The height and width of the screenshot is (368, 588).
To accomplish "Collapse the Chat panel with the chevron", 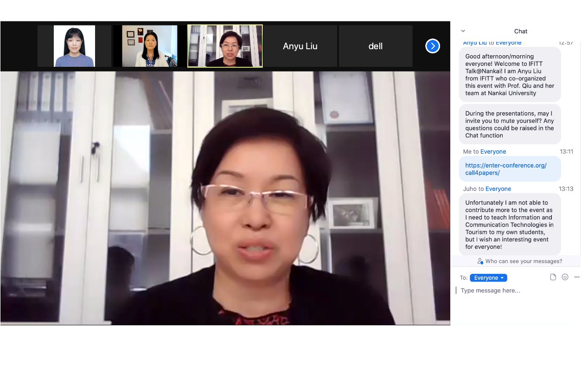I will pos(463,31).
